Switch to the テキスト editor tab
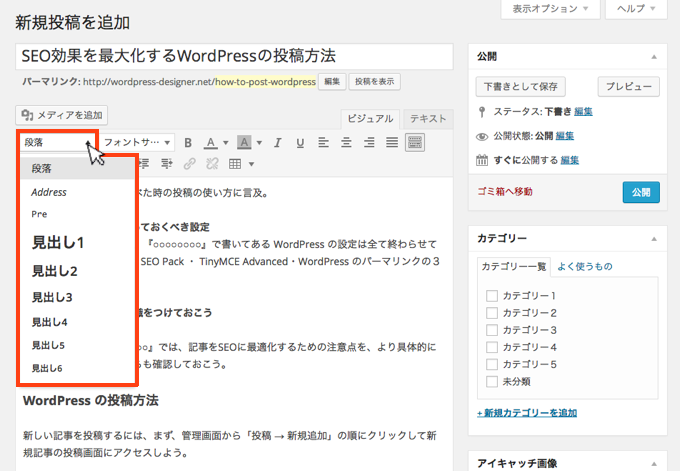This screenshot has height=475, width=680. (x=428, y=119)
